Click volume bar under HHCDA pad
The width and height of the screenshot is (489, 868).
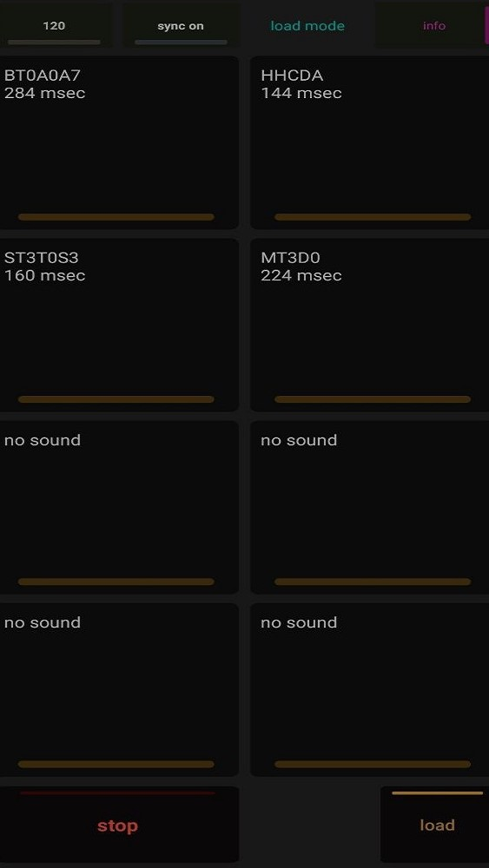point(373,217)
